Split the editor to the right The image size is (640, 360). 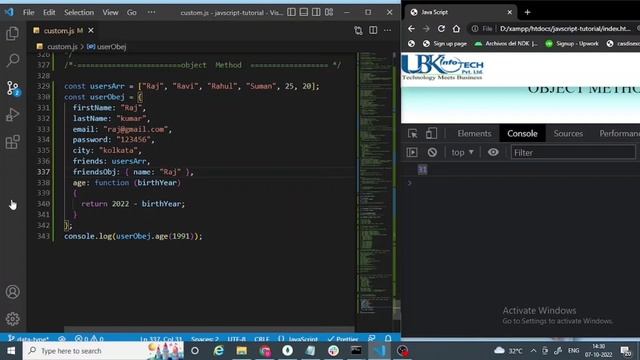point(373,31)
